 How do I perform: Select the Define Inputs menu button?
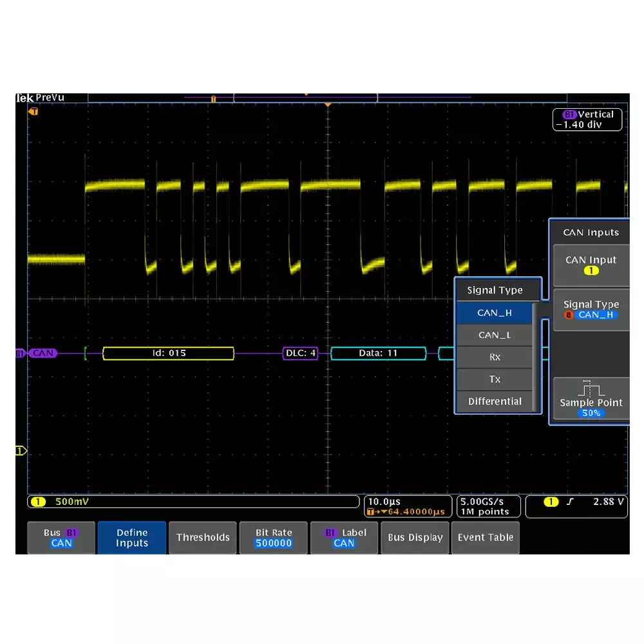click(x=132, y=538)
